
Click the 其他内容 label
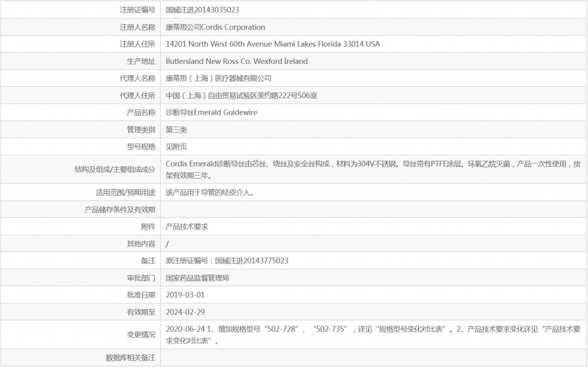coord(141,244)
